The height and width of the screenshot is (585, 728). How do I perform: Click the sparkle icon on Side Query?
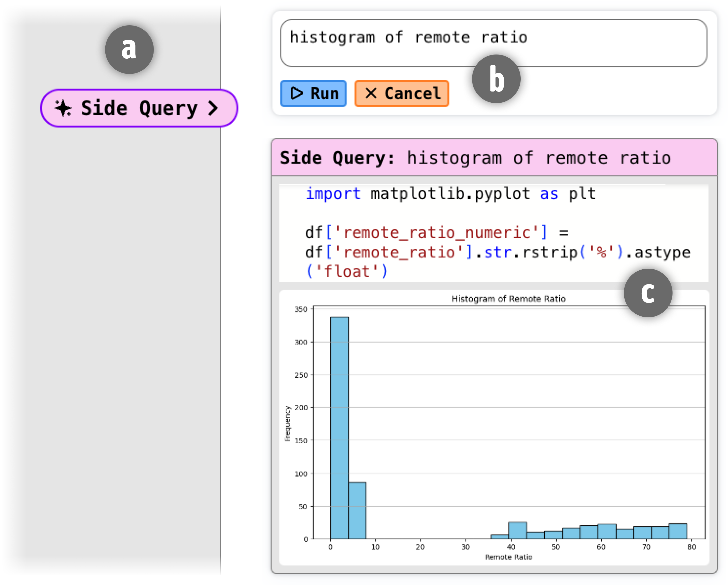63,108
